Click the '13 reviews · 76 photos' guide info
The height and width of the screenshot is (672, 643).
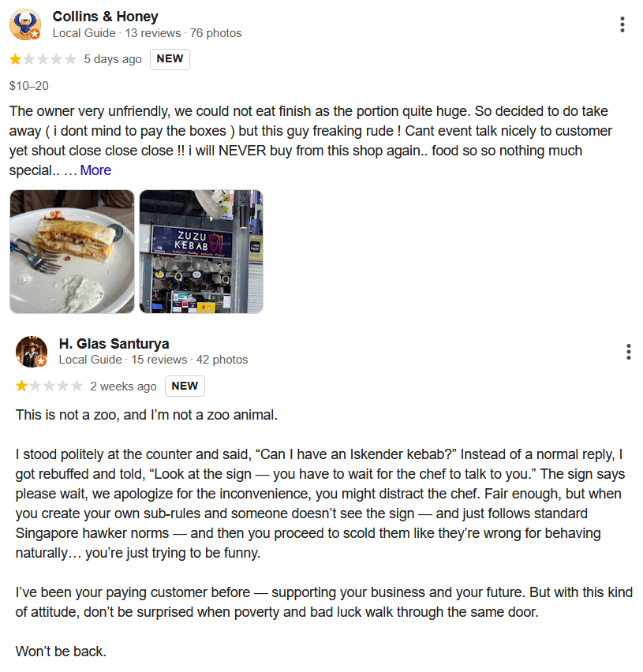click(x=183, y=33)
